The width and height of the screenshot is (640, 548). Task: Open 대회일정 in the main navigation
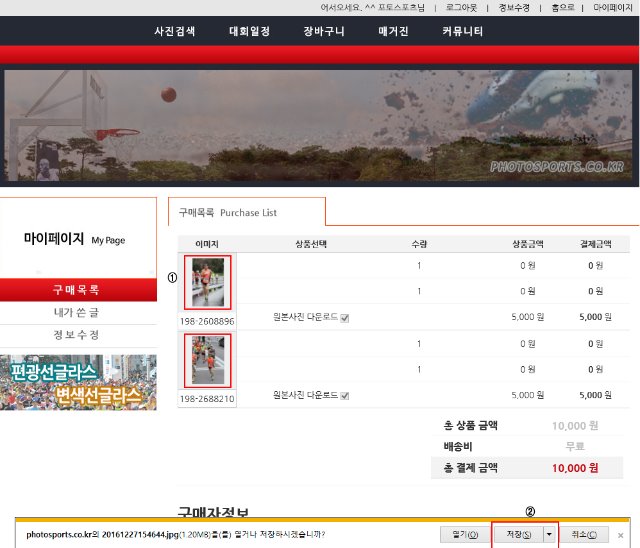click(249, 31)
